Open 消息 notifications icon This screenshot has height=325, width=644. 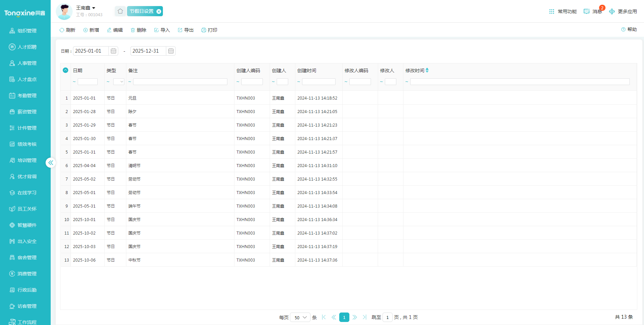(587, 11)
